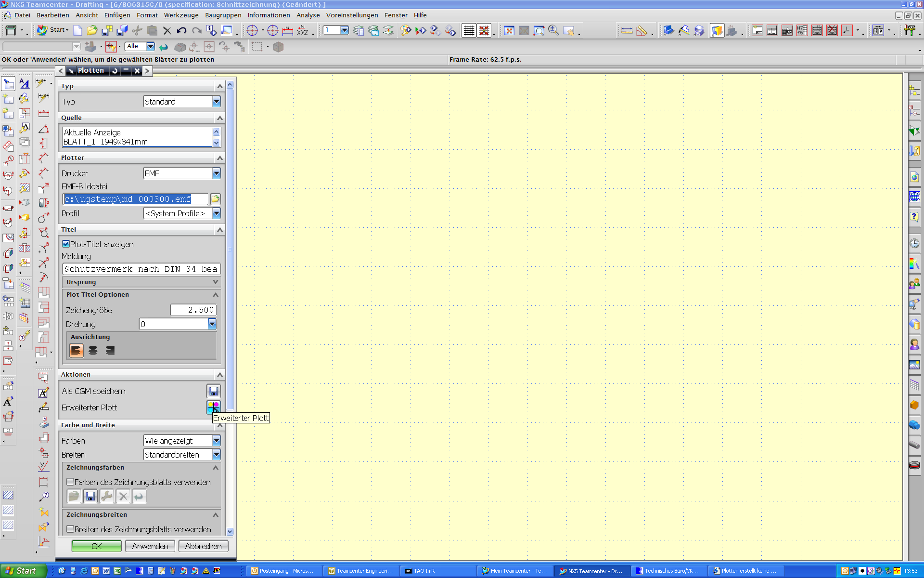Image resolution: width=924 pixels, height=578 pixels.
Task: Click the zeichnungsfarben wrench settings icon
Action: coord(106,496)
